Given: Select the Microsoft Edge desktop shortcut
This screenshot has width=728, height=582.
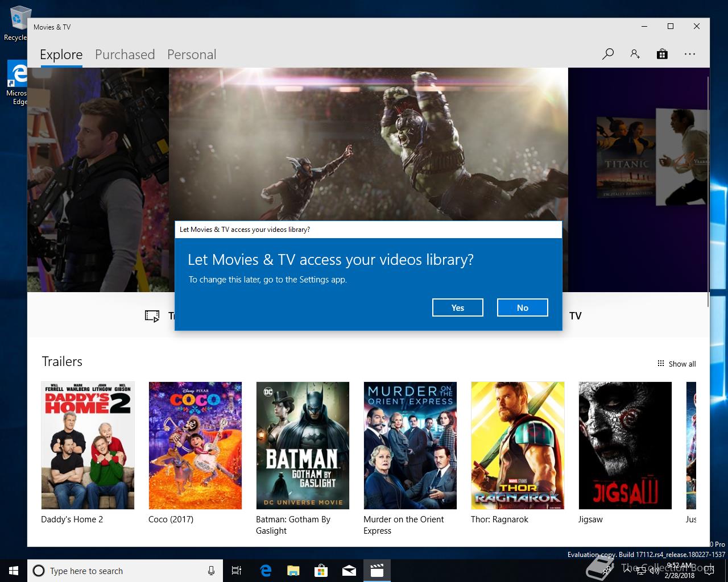Looking at the screenshot, I should coord(17,83).
